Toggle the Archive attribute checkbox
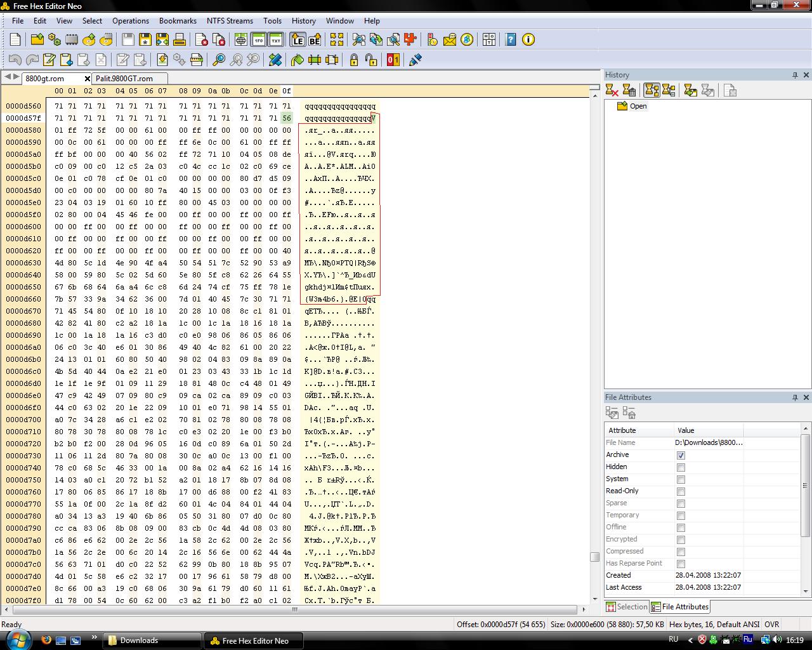The width and height of the screenshot is (812, 650). click(681, 455)
